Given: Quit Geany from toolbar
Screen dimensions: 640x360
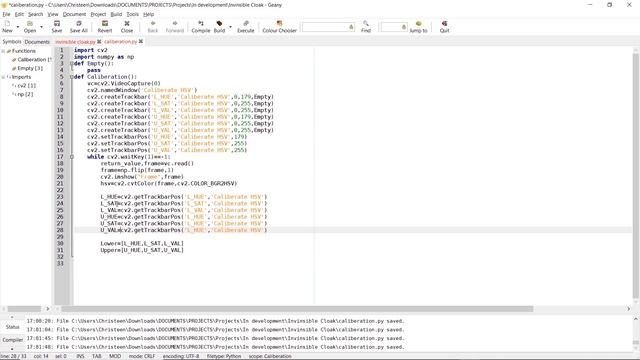Looking at the screenshot, I should [x=444, y=27].
